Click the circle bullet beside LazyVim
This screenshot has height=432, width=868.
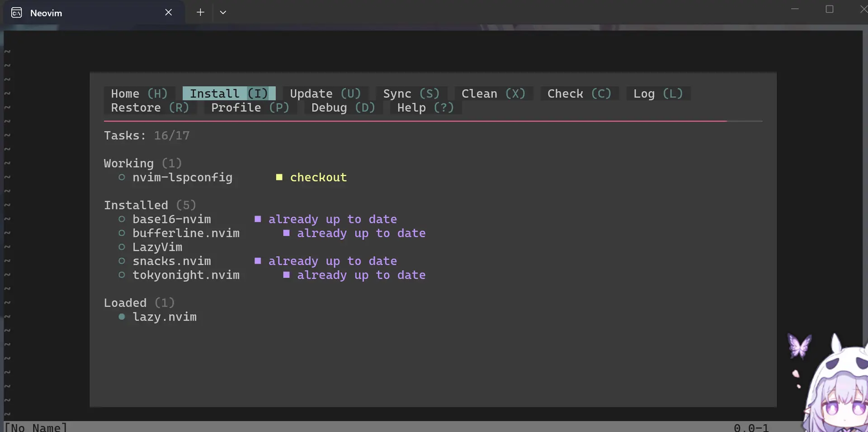point(122,247)
